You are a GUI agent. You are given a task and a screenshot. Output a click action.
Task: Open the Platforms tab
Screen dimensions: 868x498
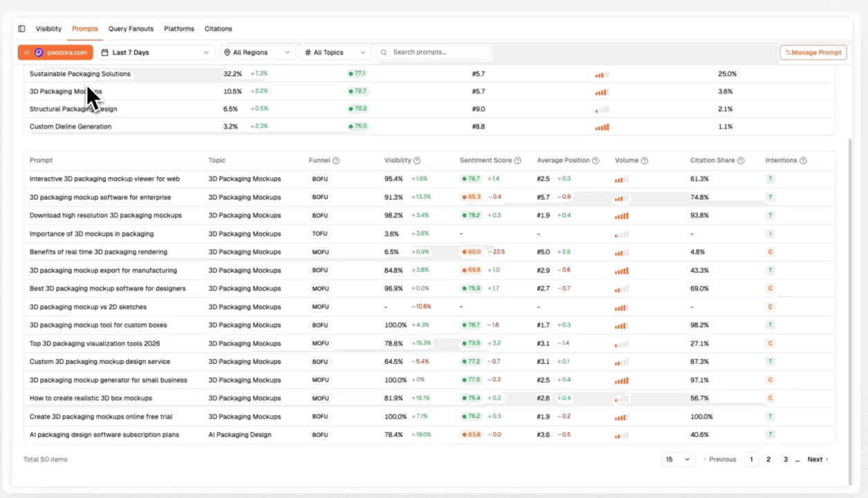coord(179,29)
